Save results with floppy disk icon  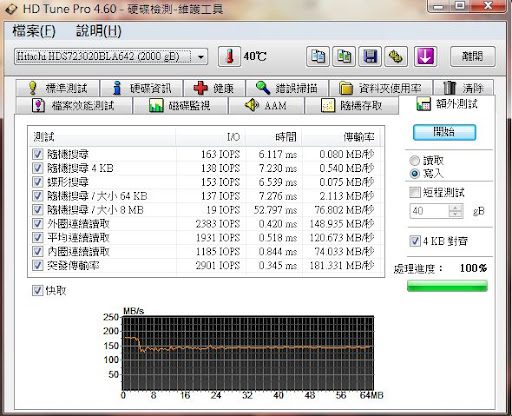coord(370,56)
